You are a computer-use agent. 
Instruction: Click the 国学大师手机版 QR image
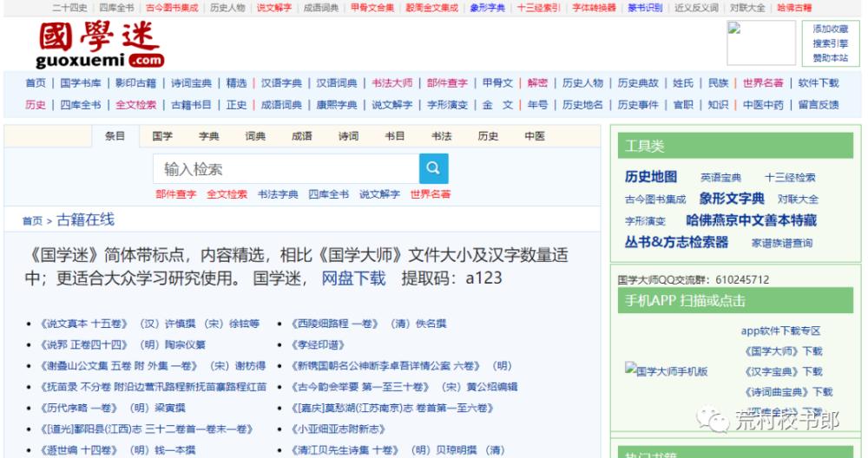point(667,371)
